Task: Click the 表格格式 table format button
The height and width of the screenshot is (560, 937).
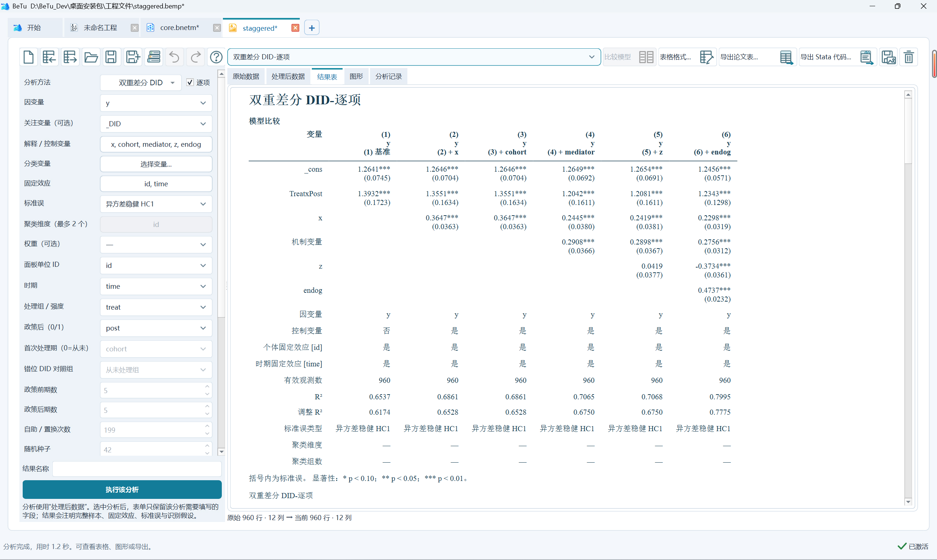Action: pos(687,57)
